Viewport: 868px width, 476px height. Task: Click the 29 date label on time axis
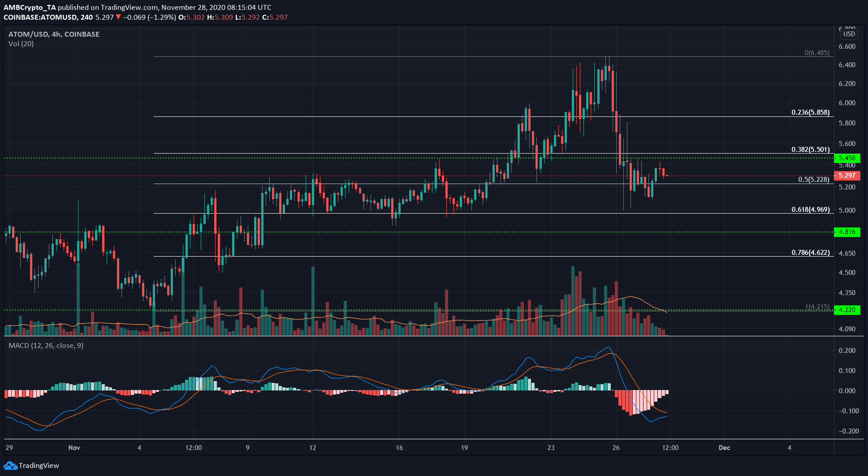point(9,448)
